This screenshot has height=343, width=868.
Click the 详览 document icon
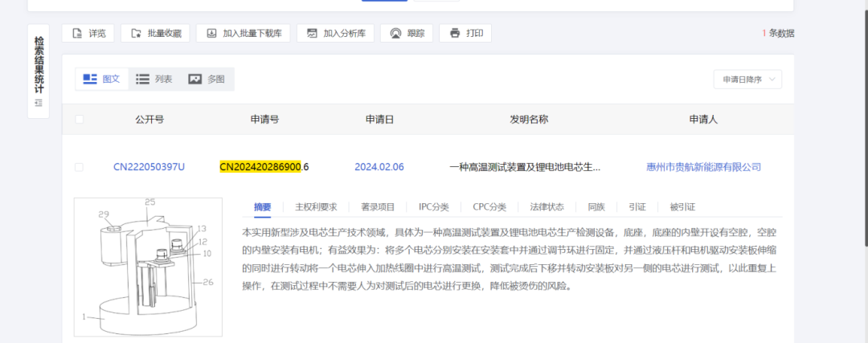[x=77, y=33]
